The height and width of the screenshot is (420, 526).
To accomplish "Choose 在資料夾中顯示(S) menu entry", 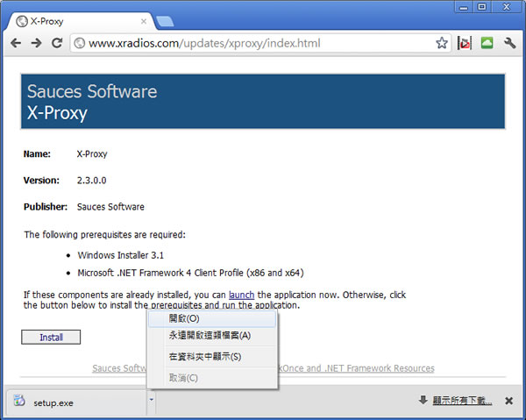I will pyautogui.click(x=212, y=357).
